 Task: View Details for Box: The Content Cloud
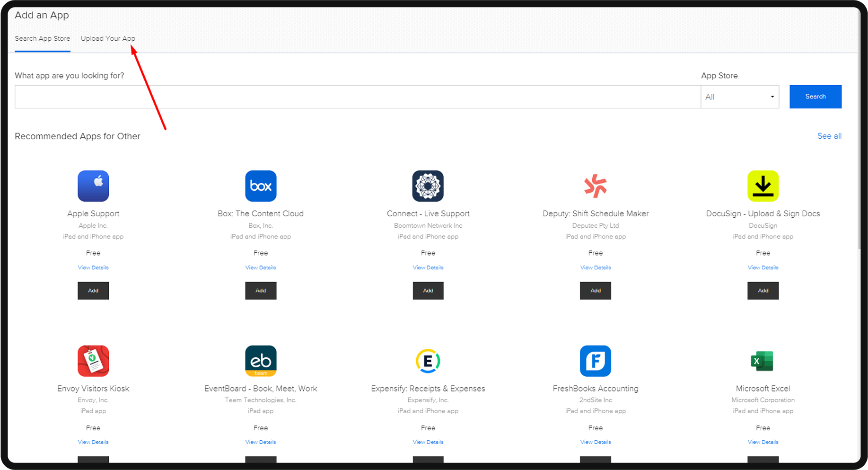261,268
